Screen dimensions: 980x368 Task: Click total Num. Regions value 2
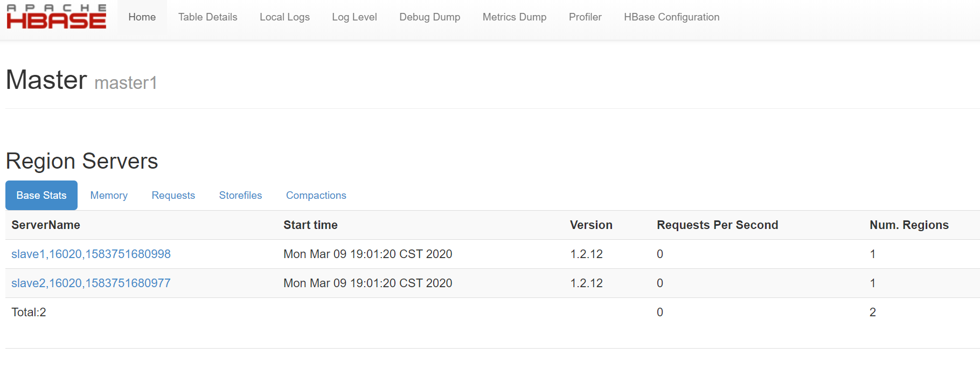pos(873,313)
